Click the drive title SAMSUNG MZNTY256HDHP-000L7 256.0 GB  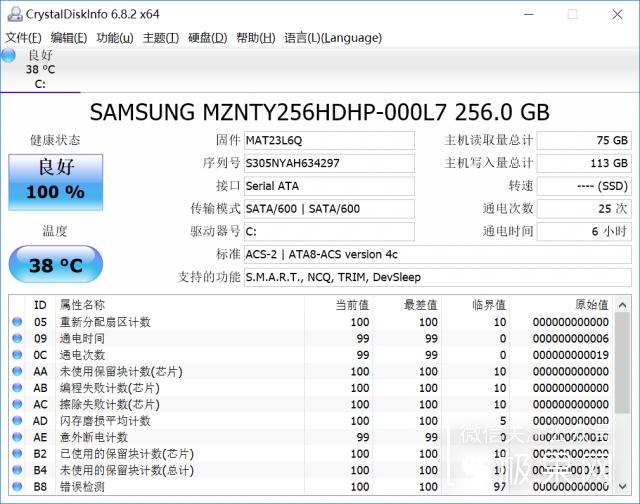click(320, 112)
